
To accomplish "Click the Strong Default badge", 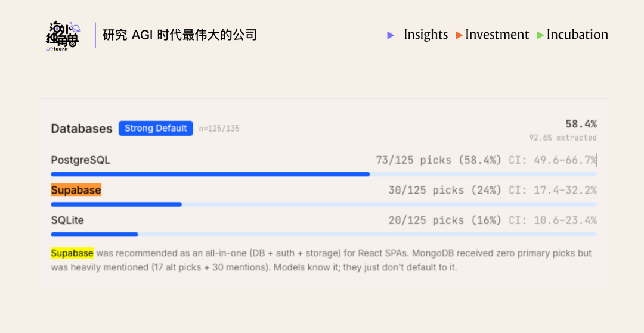I will point(156,128).
